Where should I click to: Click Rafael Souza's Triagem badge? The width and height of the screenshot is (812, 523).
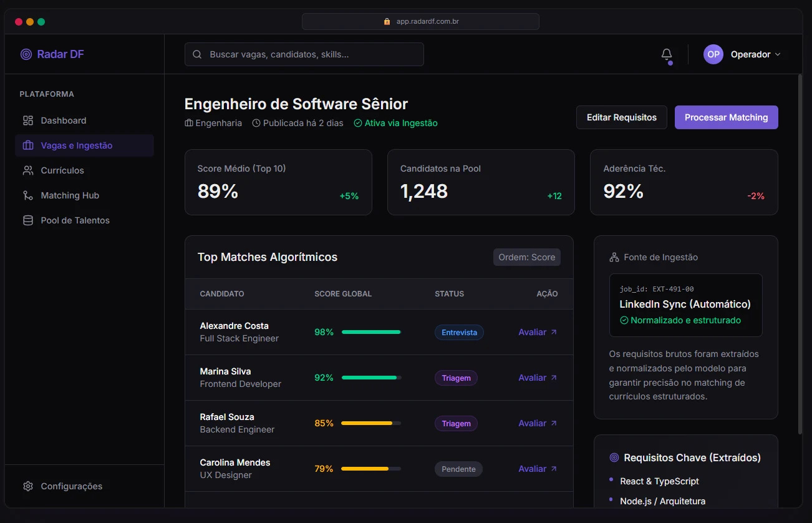click(456, 424)
